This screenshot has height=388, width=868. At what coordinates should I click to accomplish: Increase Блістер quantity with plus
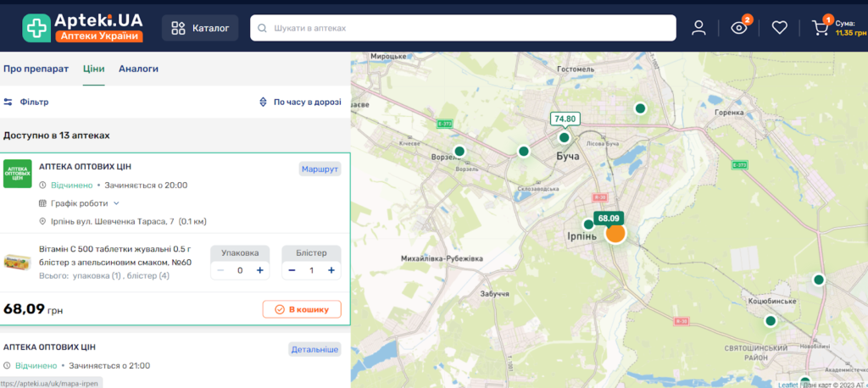tap(331, 270)
